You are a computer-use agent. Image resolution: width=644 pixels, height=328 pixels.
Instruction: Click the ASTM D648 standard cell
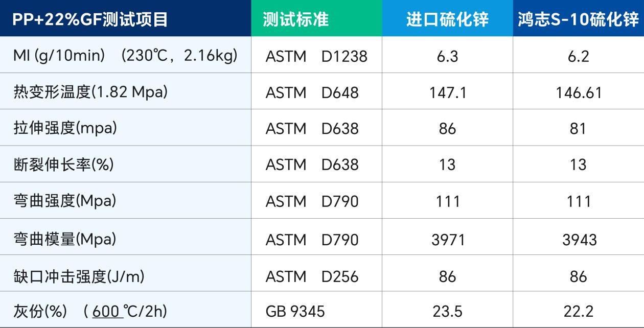pos(312,92)
